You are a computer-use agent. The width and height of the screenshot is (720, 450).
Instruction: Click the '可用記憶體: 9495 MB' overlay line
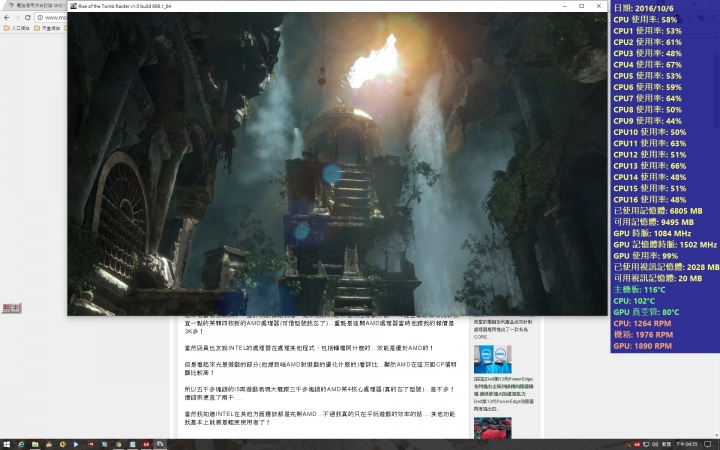click(x=653, y=222)
